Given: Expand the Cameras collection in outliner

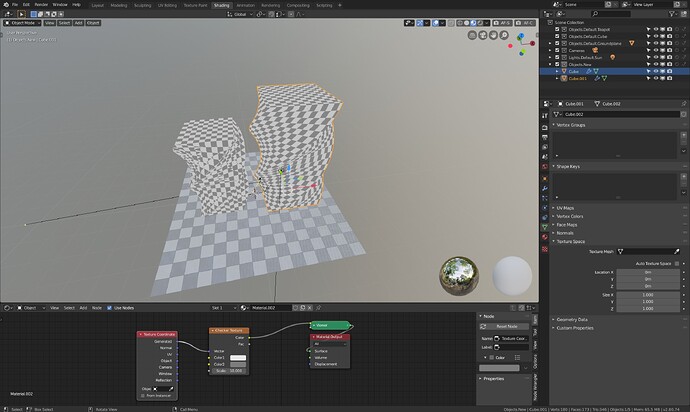Looking at the screenshot, I should [x=550, y=51].
